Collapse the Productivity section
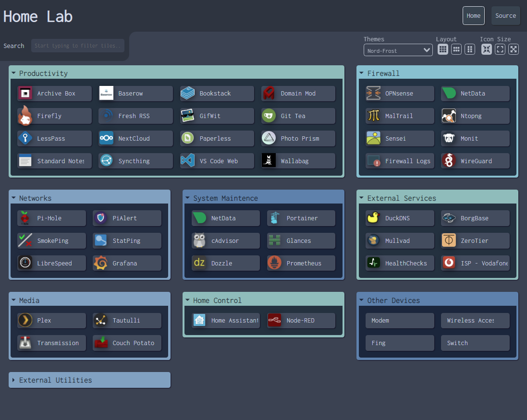 (x=176, y=73)
